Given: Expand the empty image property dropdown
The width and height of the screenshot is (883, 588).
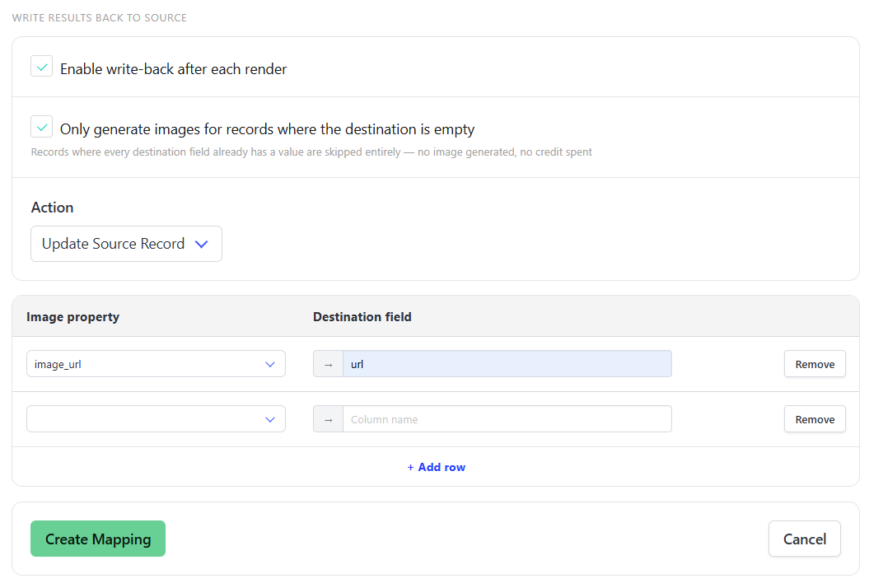Looking at the screenshot, I should pyautogui.click(x=156, y=419).
